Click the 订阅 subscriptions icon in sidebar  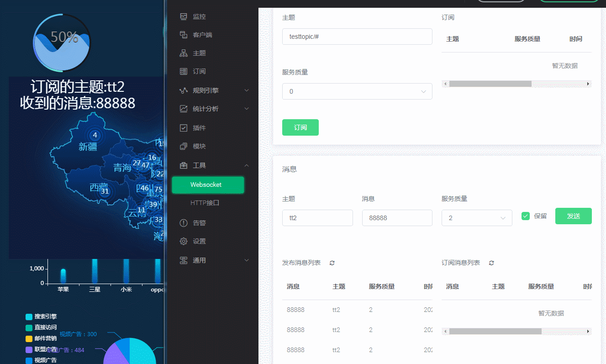pyautogui.click(x=184, y=71)
